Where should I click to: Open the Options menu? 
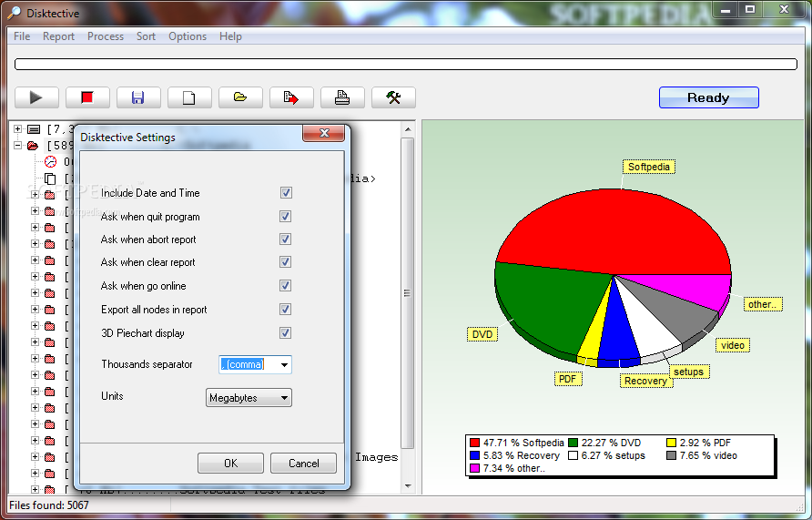pyautogui.click(x=188, y=36)
